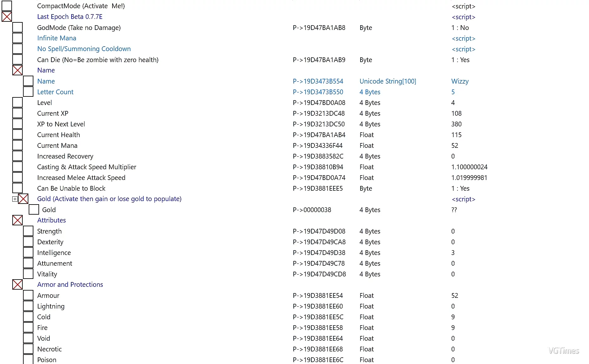Click the Current XP value 108
Screen dimensions: 589x364
point(456,113)
